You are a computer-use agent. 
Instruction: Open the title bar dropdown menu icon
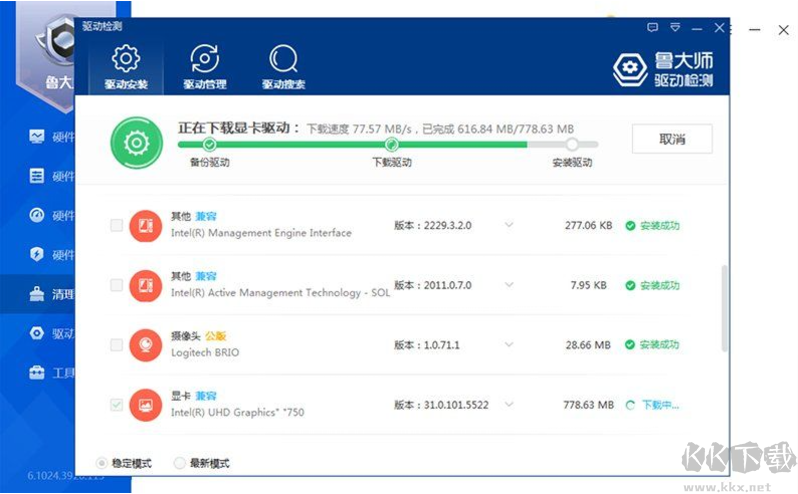click(675, 27)
